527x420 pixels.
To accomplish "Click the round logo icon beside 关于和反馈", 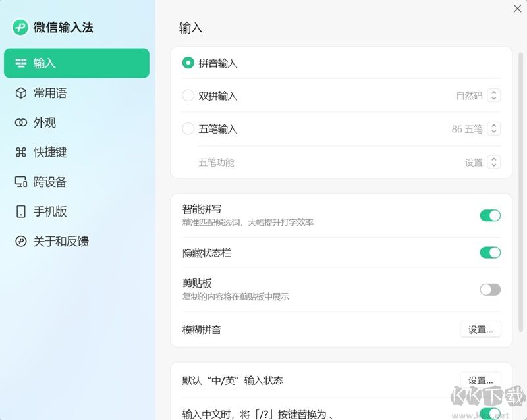I will coord(21,241).
